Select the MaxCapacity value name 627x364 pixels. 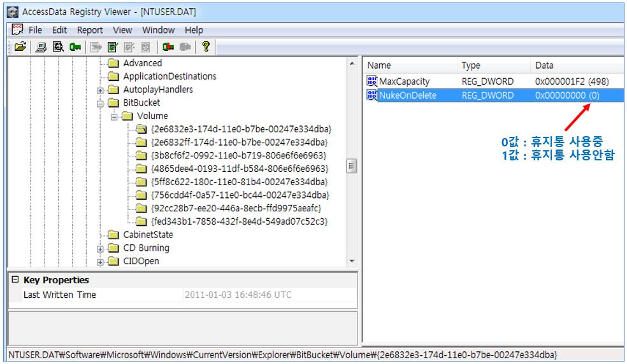(404, 81)
